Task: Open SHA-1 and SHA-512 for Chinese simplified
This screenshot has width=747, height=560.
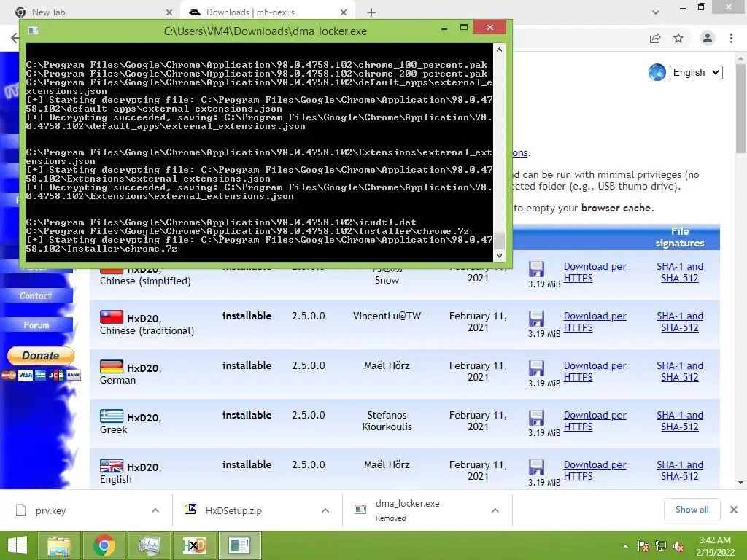Action: click(x=680, y=273)
